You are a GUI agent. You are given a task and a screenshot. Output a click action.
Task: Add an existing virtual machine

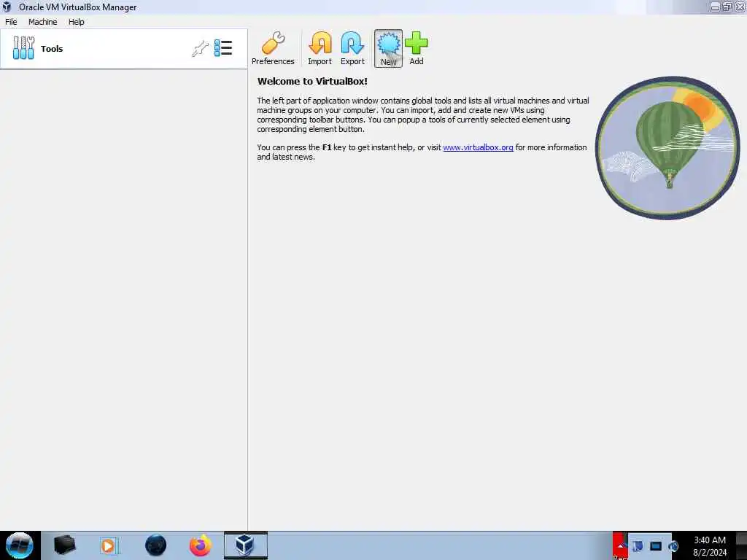(417, 49)
